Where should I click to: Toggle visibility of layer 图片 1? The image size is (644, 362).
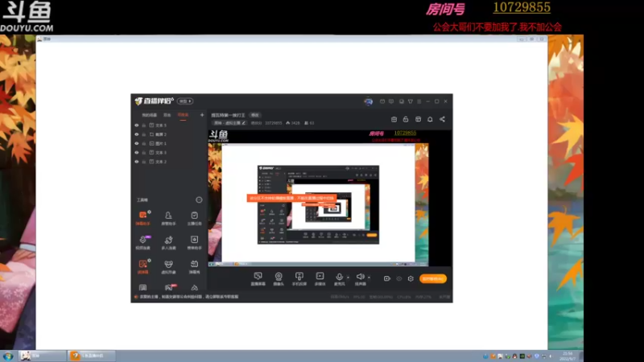point(137,143)
